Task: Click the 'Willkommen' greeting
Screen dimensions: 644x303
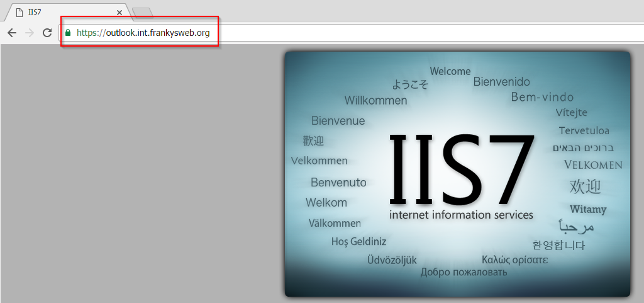Action: click(x=375, y=101)
